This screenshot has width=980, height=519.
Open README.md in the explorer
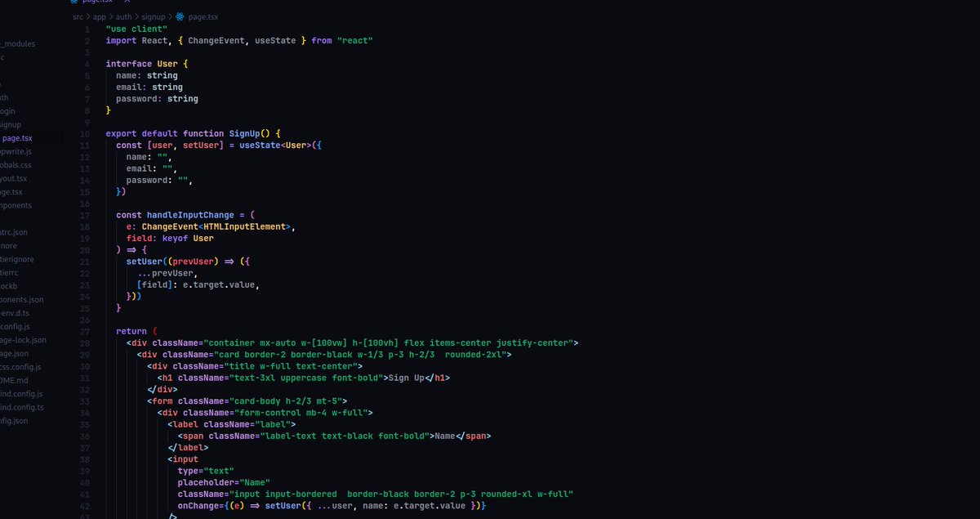click(x=14, y=381)
